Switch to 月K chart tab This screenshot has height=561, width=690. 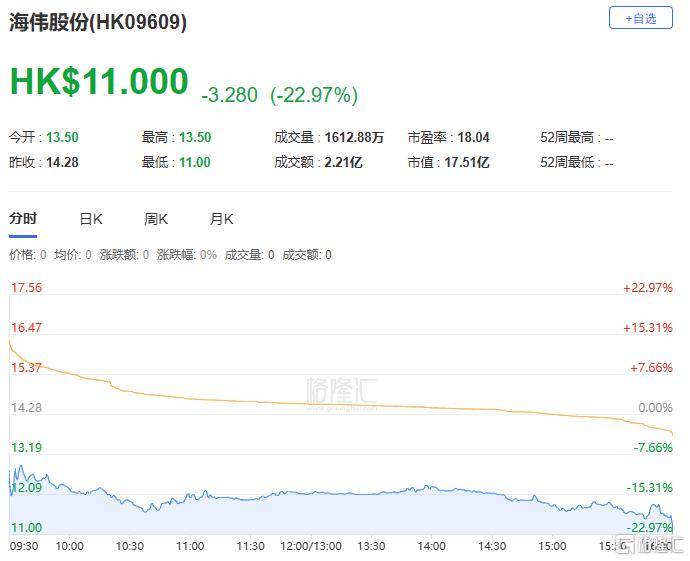pos(222,219)
